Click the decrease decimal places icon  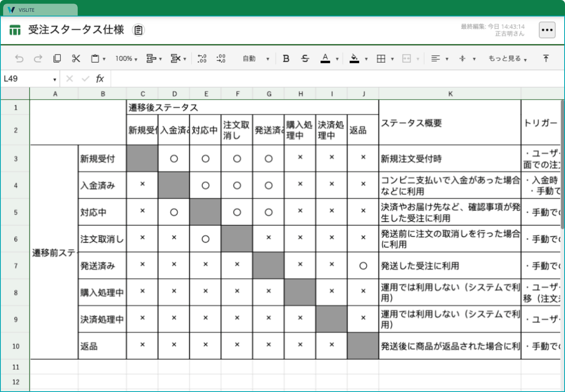(x=202, y=59)
